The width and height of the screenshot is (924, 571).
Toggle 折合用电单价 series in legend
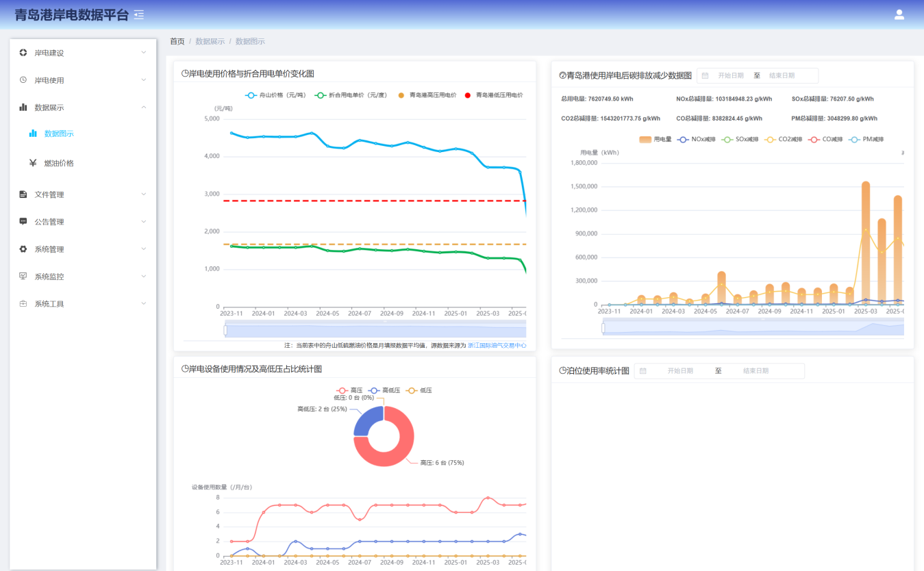tap(351, 95)
